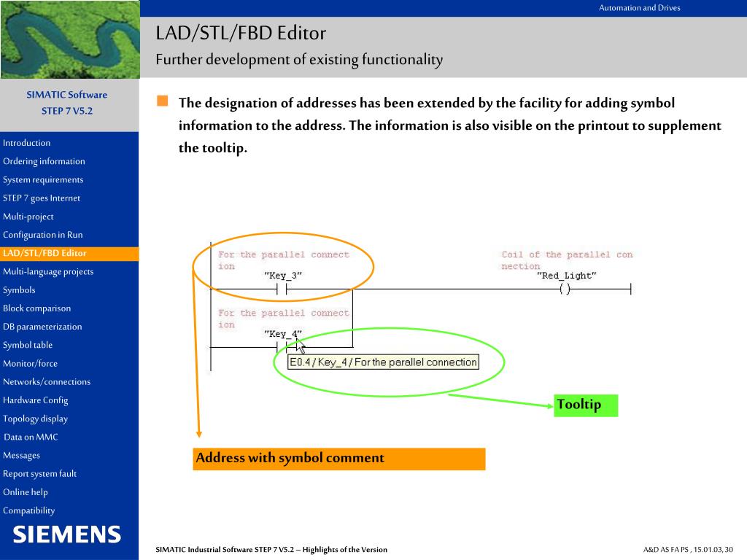The image size is (747, 560).
Task: Click the LAD/STL/FBD Editor heading
Action: 241,34
